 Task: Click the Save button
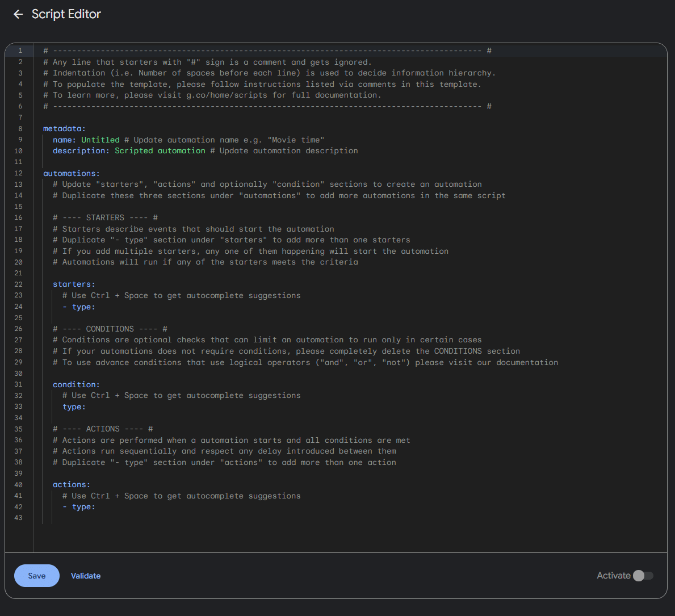coord(36,575)
